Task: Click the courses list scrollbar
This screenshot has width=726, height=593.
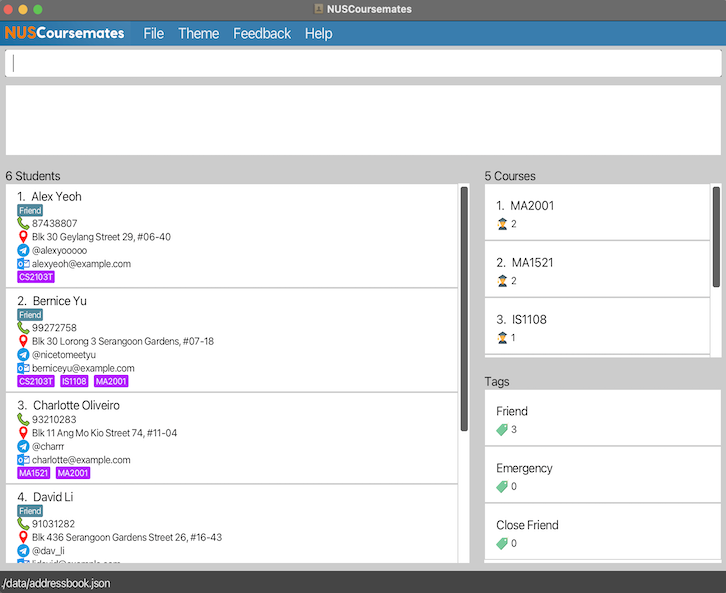Action: (x=716, y=237)
